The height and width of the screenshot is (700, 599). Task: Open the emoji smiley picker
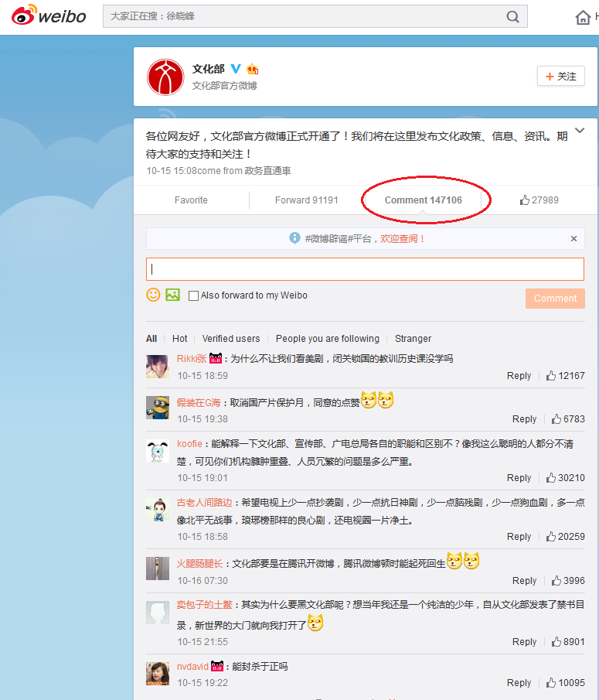pos(154,295)
